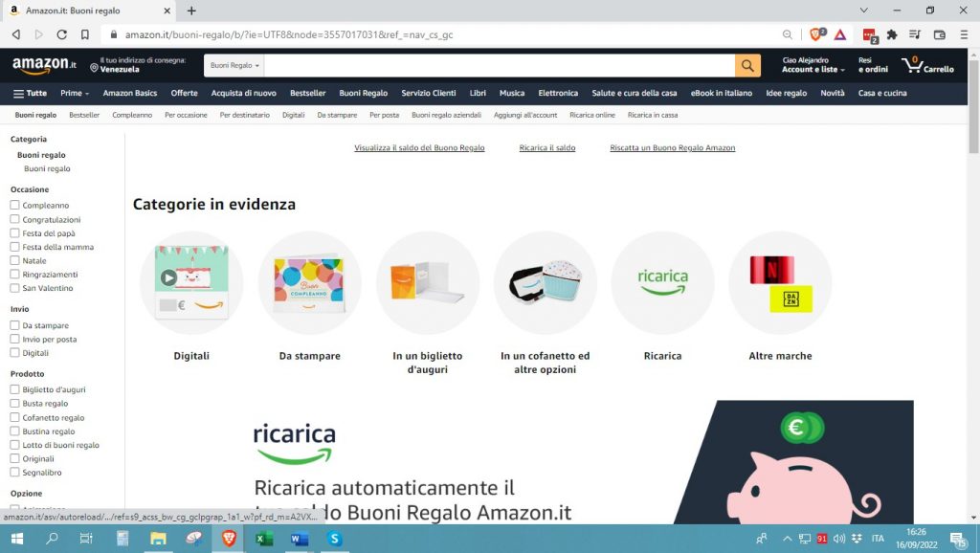
Task: Open the Buoni Regalo search category dropdown
Action: pos(232,65)
